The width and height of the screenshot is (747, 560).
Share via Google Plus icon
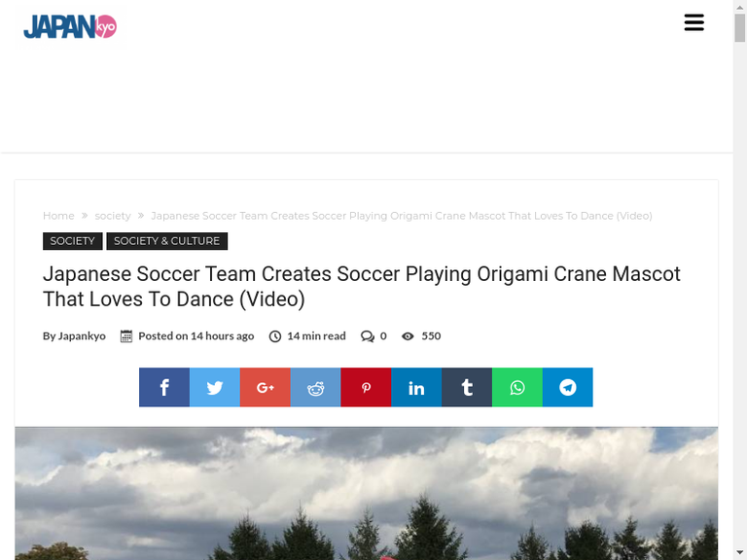pos(266,387)
